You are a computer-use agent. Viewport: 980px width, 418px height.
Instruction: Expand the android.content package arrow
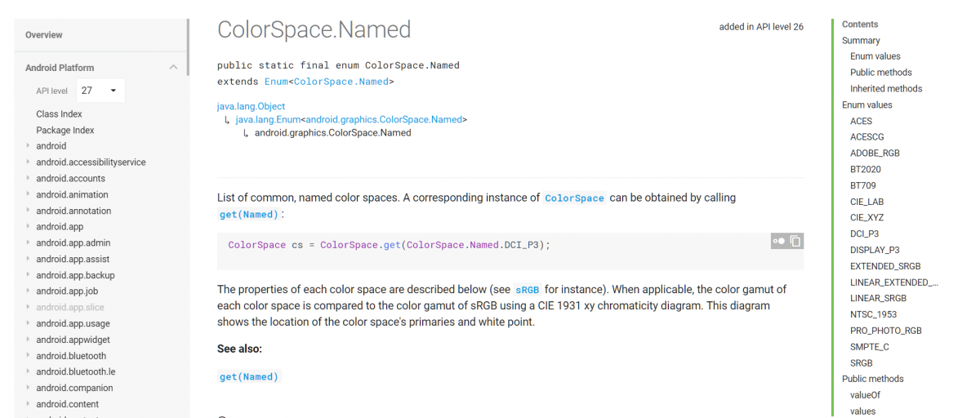(x=29, y=404)
